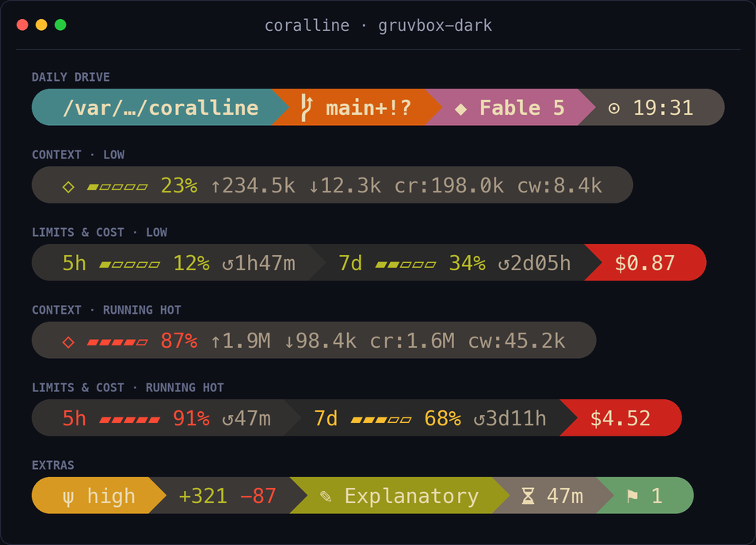Click the high effort segment
The width and height of the screenshot is (756, 545).
(99, 495)
